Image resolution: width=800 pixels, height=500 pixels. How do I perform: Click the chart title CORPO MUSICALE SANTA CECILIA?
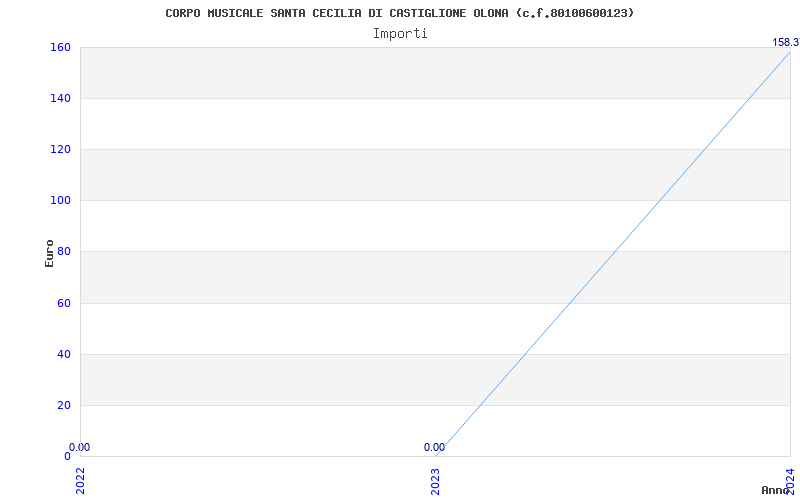tap(399, 13)
